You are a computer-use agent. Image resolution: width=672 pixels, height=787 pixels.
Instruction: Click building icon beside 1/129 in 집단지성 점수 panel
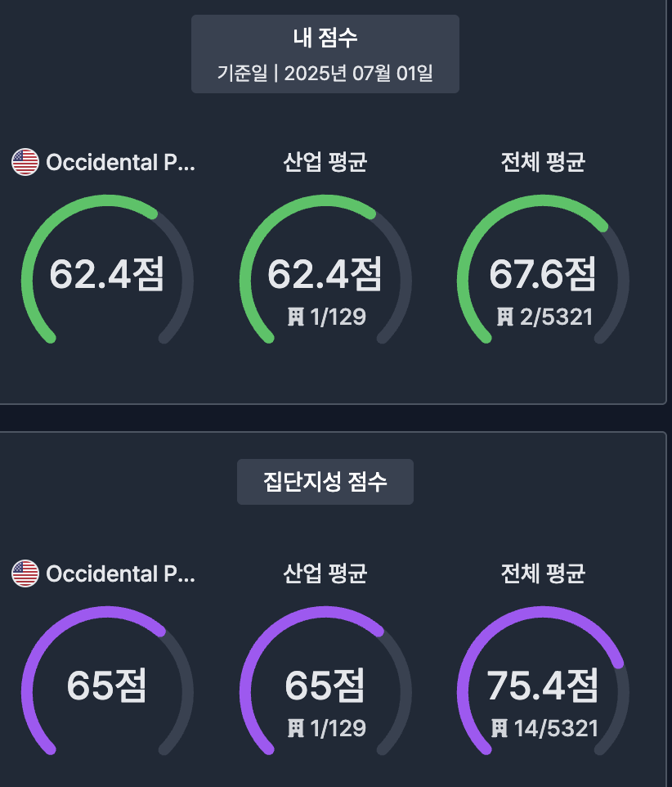point(297,727)
